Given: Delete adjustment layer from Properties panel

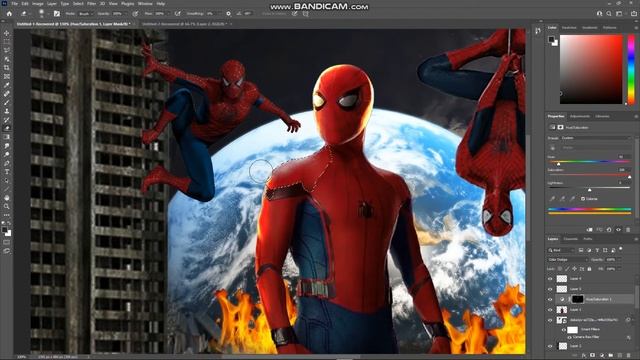Looking at the screenshot, I should [628, 230].
